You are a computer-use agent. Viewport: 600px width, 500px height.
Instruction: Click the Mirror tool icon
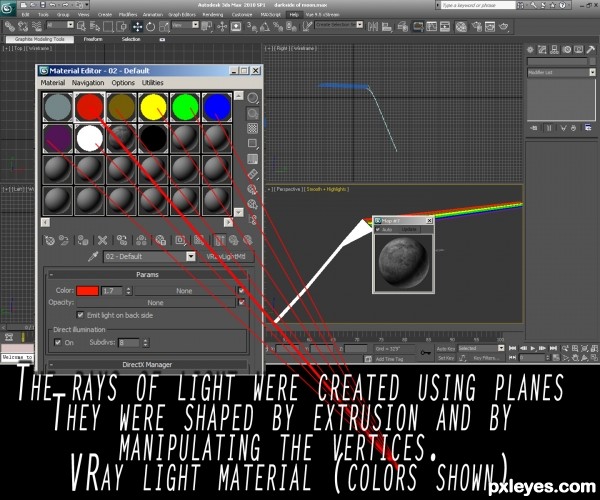[373, 26]
